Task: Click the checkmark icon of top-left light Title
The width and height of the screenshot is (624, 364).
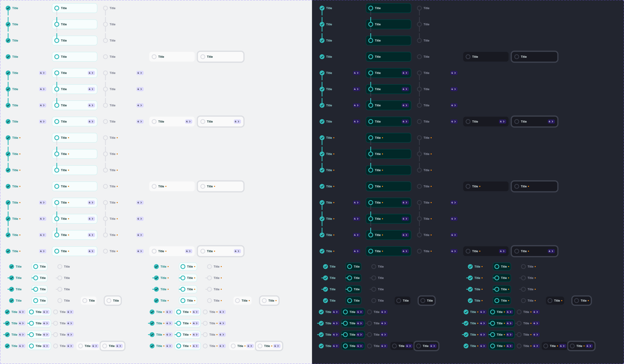Action: [x=8, y=8]
